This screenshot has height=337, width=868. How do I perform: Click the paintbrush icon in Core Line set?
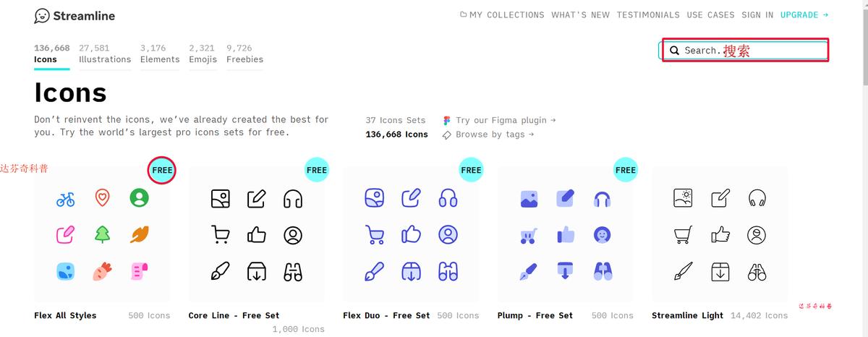click(220, 272)
